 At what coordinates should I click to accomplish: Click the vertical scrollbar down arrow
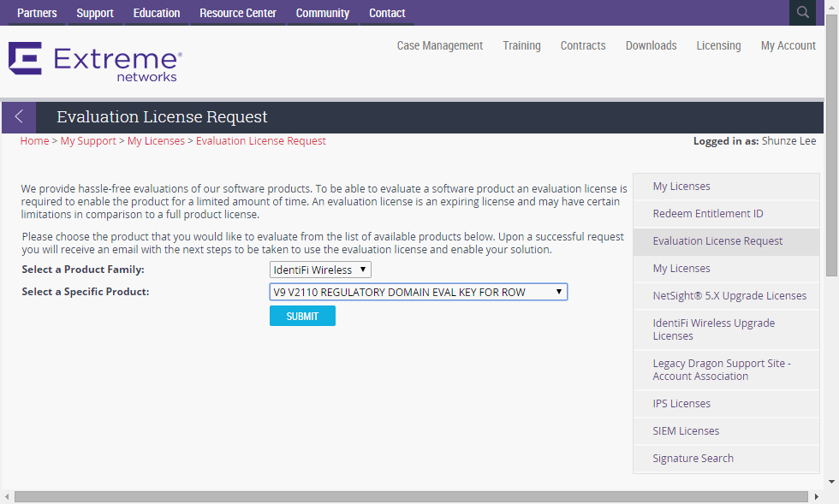(831, 482)
